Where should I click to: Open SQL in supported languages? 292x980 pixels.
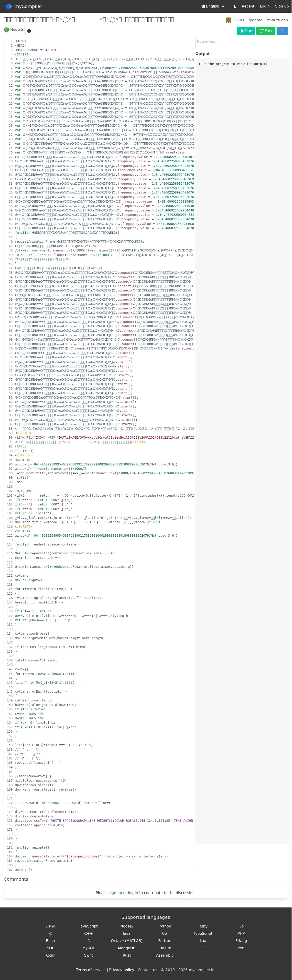(x=50, y=948)
